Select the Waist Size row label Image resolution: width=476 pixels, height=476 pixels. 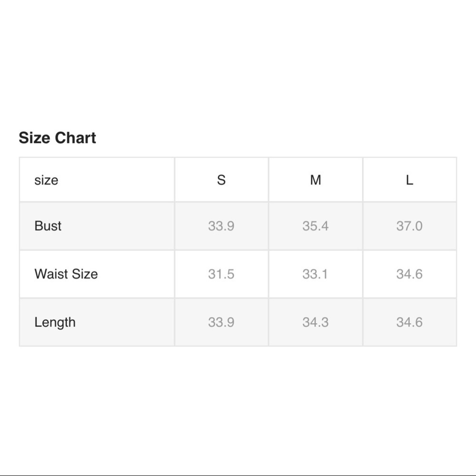point(66,274)
